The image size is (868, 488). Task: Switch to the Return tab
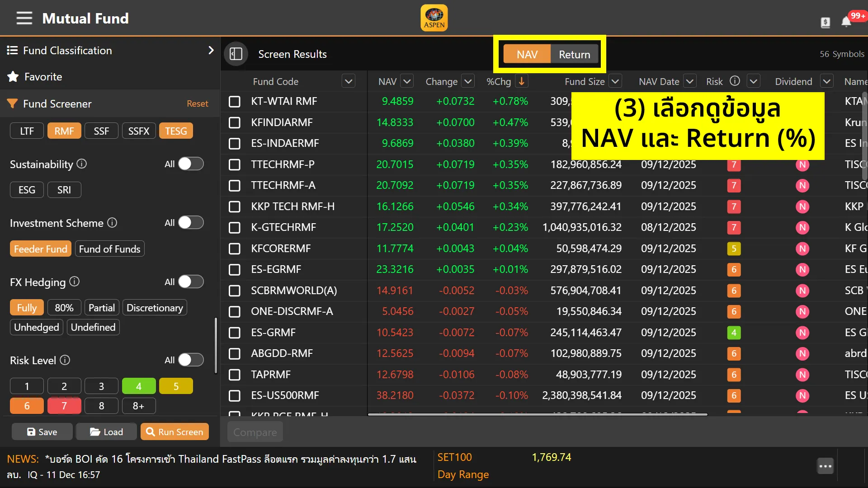pyautogui.click(x=574, y=54)
